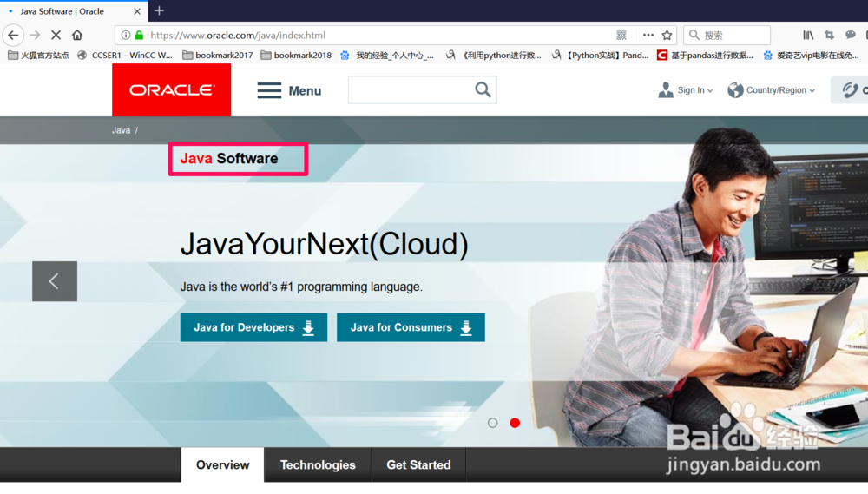Switch to the Overview tab

pos(222,464)
